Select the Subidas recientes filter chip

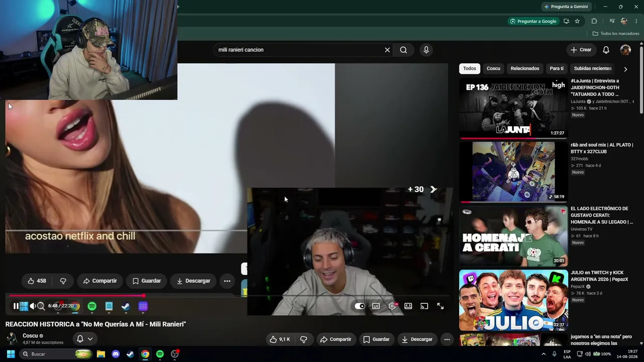(x=593, y=68)
